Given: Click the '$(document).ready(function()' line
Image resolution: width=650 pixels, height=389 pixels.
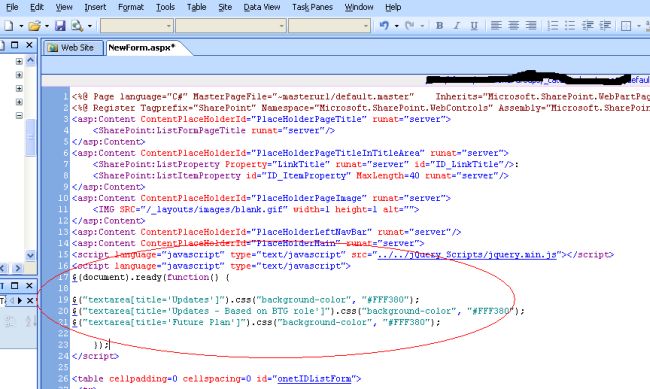Looking at the screenshot, I should click(151, 277).
